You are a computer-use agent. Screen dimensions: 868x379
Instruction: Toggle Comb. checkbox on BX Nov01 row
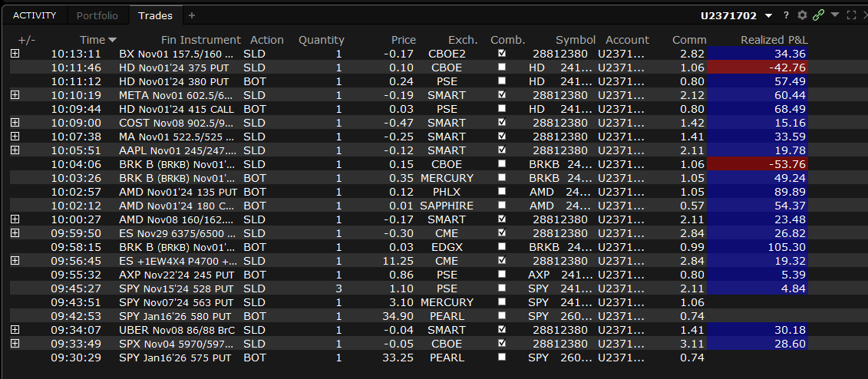(x=502, y=53)
